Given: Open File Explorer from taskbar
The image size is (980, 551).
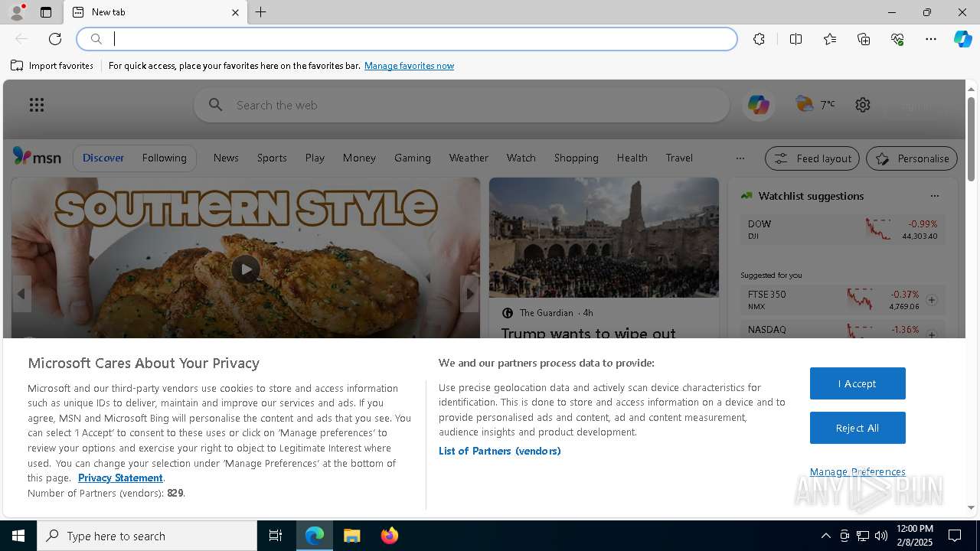Looking at the screenshot, I should click(x=352, y=536).
